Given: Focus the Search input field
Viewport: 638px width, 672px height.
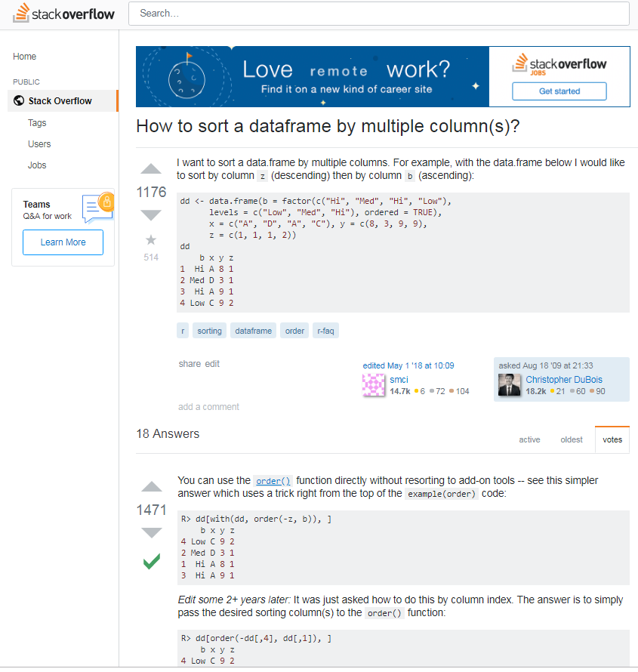Looking at the screenshot, I should pyautogui.click(x=378, y=14).
